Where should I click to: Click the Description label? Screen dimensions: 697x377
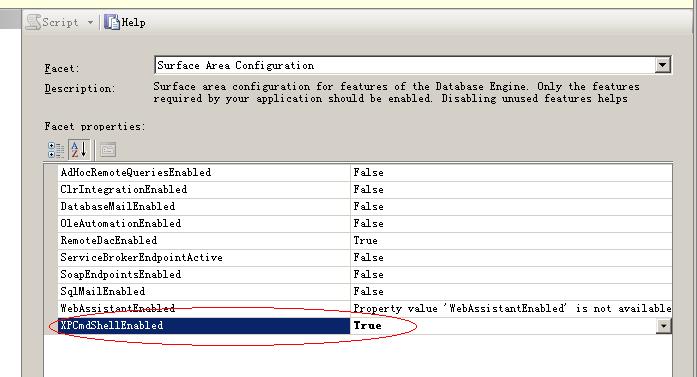[x=80, y=88]
